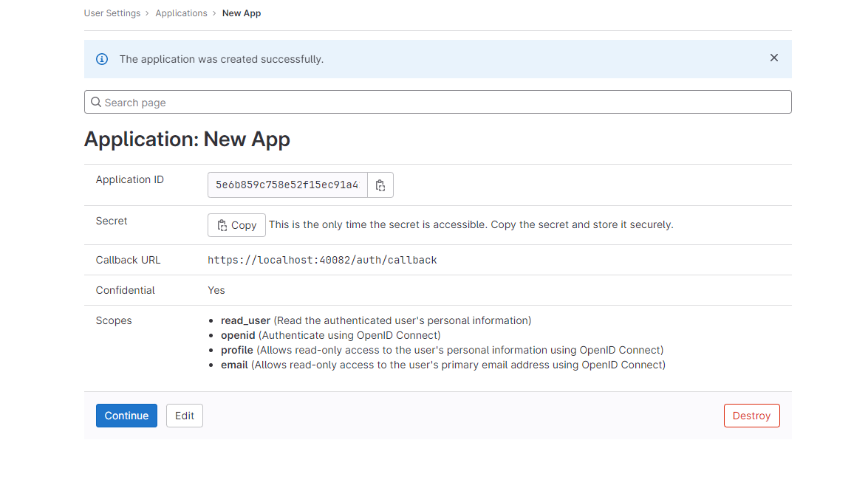
Task: Click the profile scope entry
Action: [236, 350]
